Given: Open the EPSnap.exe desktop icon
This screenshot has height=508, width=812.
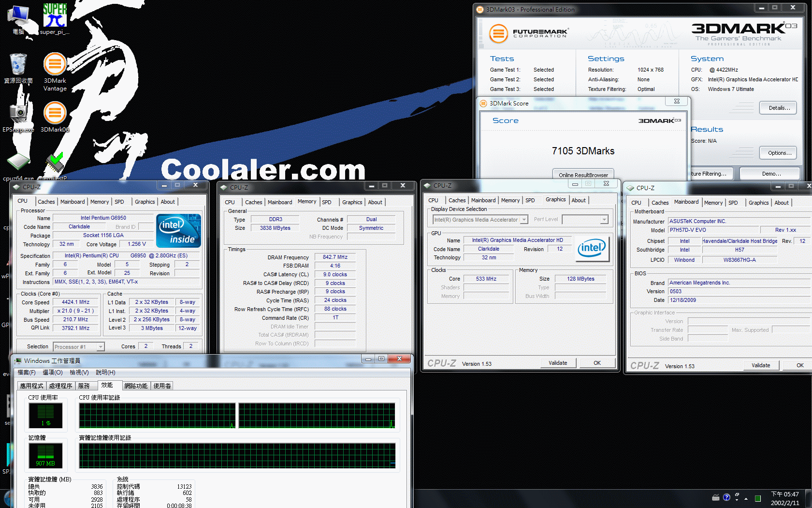Looking at the screenshot, I should pyautogui.click(x=18, y=117).
